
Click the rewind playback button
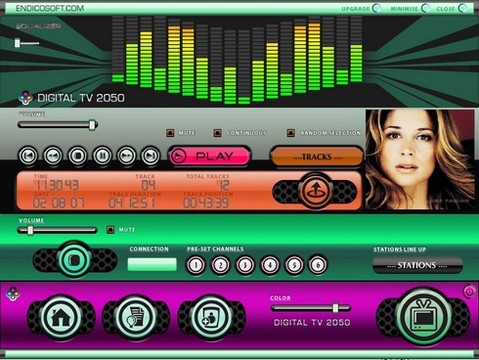click(x=53, y=155)
